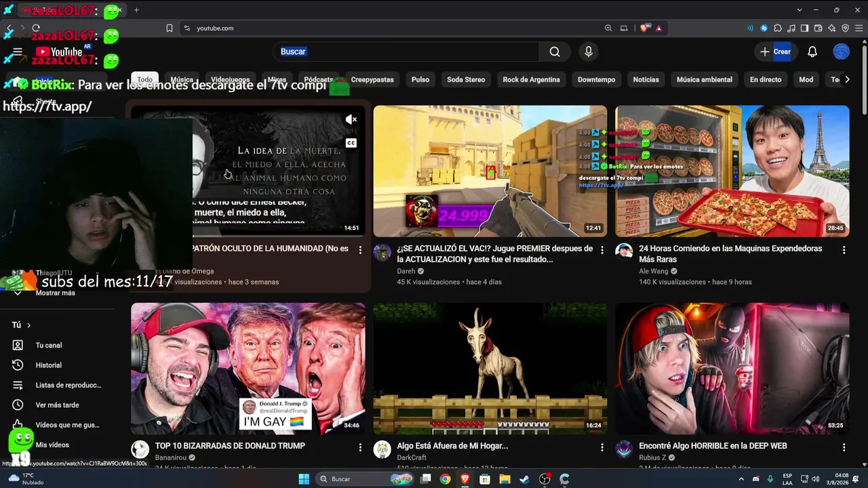Open the Ale Wang channel link
This screenshot has width=868, height=488.
[x=654, y=271]
